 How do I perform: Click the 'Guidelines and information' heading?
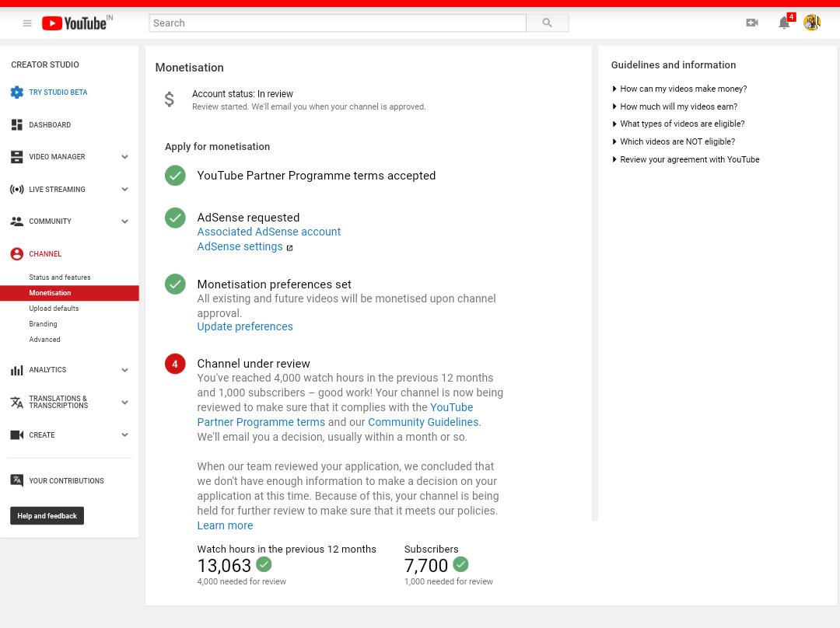(674, 65)
